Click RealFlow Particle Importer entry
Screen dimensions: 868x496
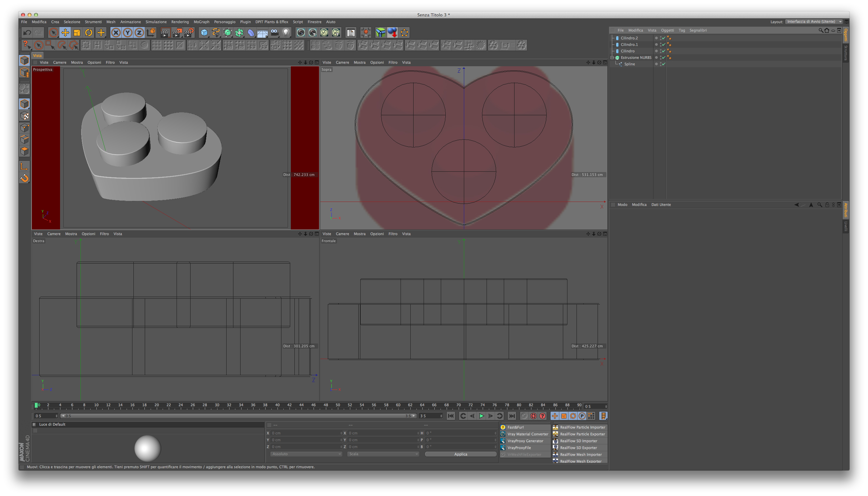[582, 427]
